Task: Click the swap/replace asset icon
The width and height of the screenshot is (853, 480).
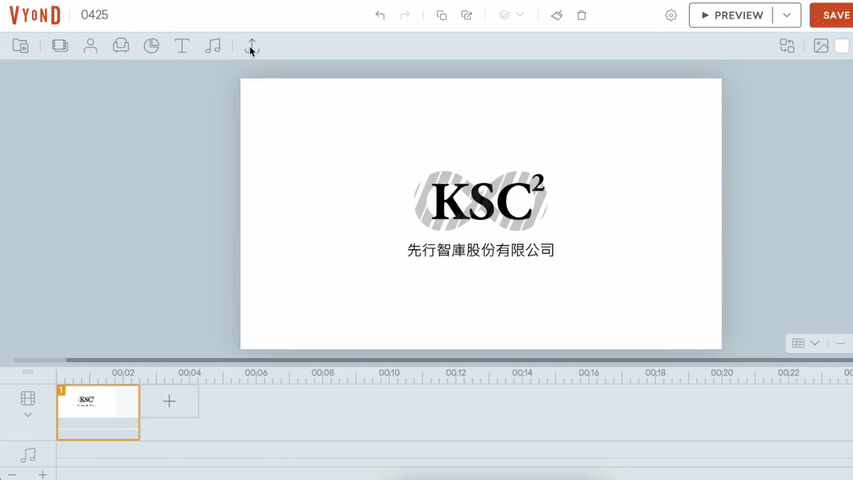Action: point(787,46)
